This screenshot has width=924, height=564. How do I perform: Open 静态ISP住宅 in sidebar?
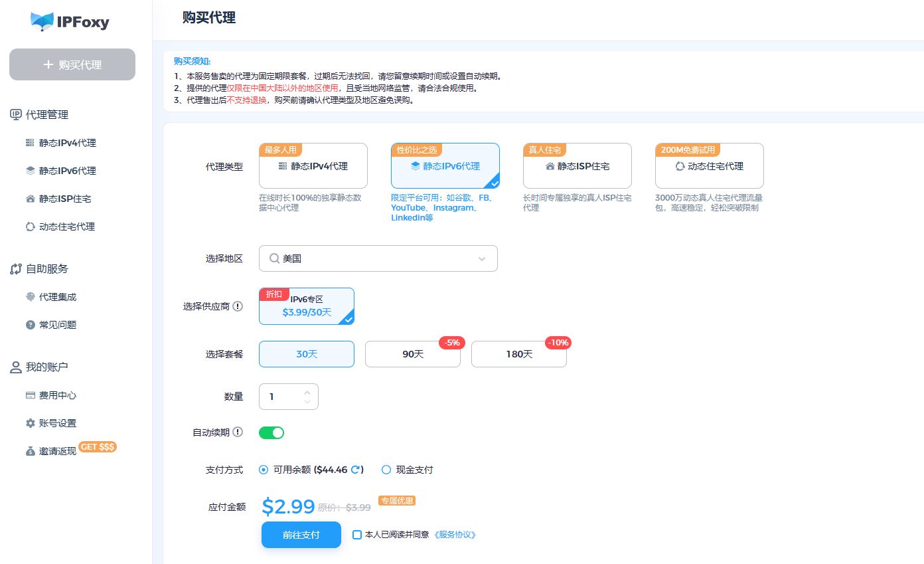click(x=65, y=199)
